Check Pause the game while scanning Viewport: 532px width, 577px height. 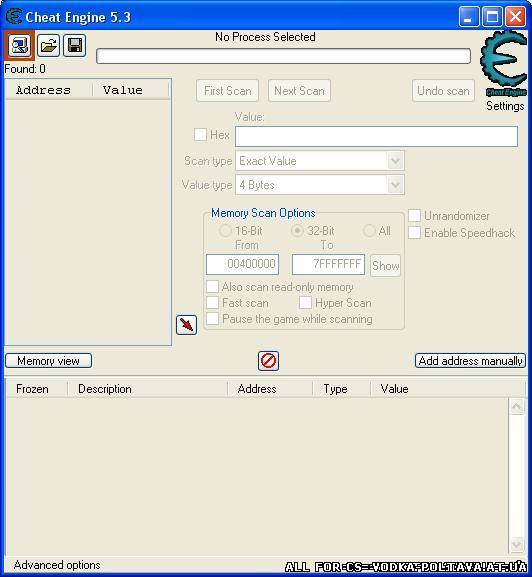pyautogui.click(x=212, y=319)
